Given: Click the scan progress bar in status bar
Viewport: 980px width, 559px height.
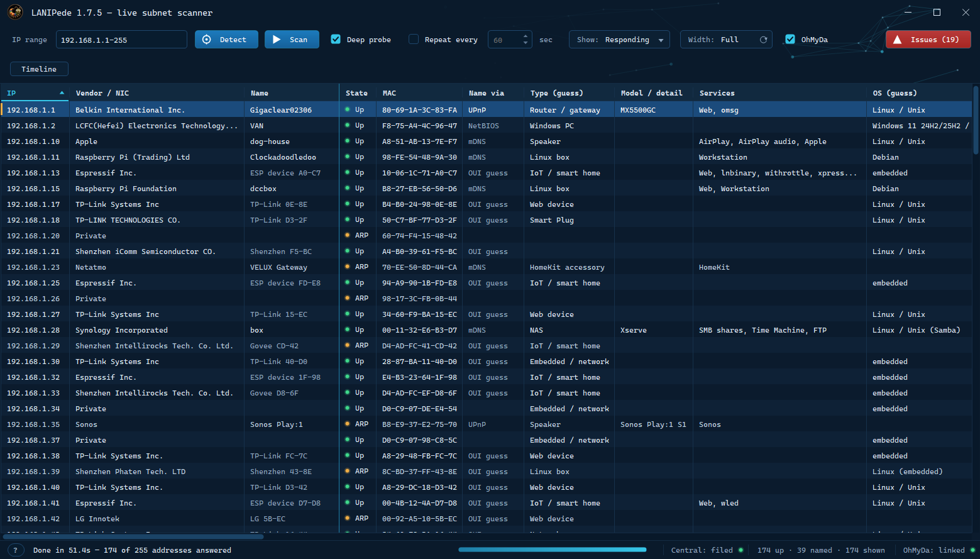Looking at the screenshot, I should (x=553, y=550).
